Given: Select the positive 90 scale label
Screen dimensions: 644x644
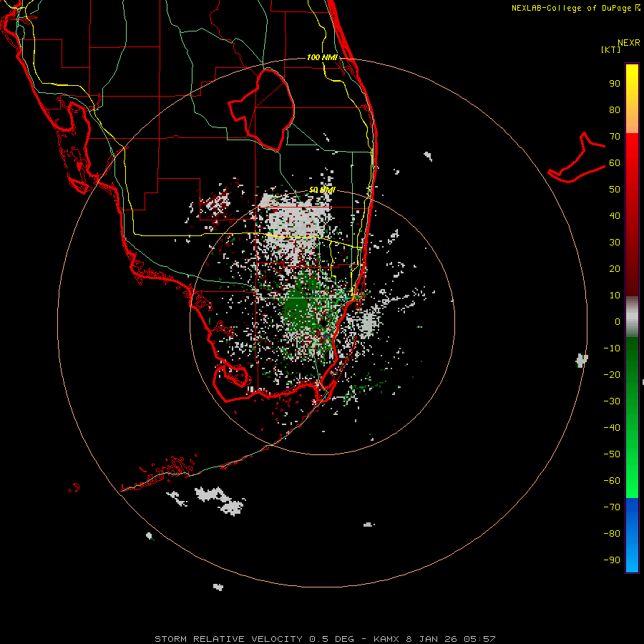Looking at the screenshot, I should point(615,84).
